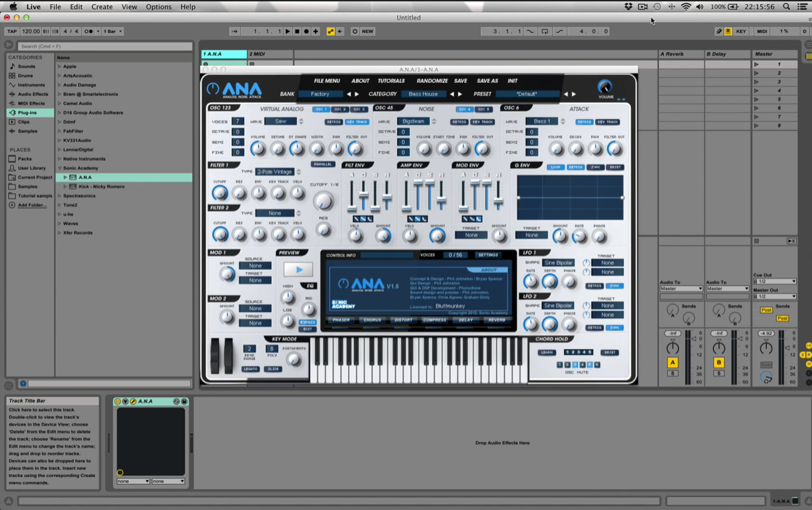Open the Create menu
812x510 pixels.
(x=101, y=7)
